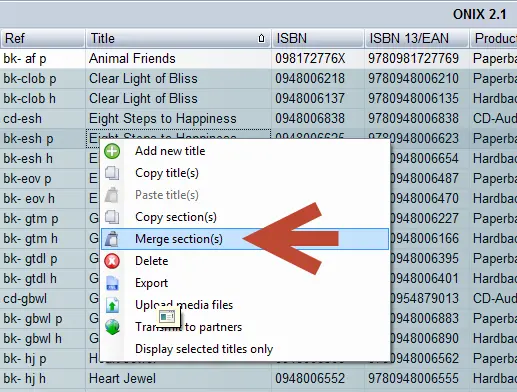Click the Copy title(s) pages icon

112,173
